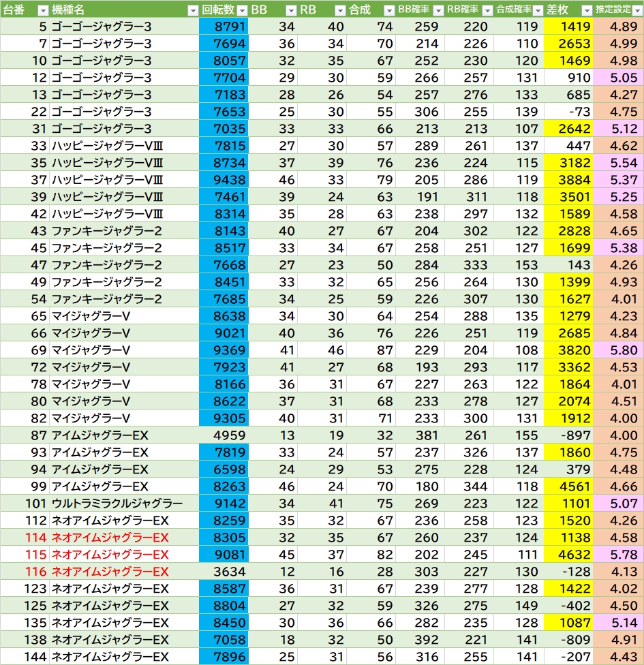Open the 推定設定 filter dropdown
644x665 pixels.
click(636, 10)
